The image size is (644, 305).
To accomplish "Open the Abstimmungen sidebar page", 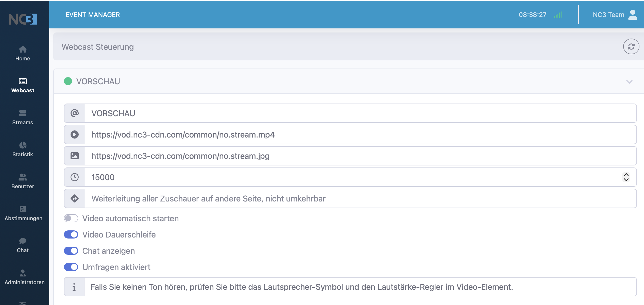I will tap(23, 213).
